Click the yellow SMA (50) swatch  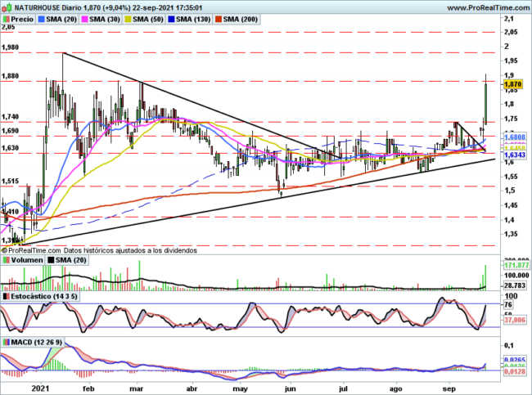tap(128, 20)
